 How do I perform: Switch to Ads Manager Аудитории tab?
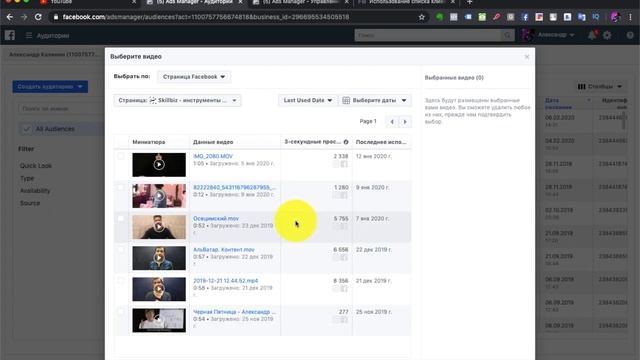tap(194, 2)
